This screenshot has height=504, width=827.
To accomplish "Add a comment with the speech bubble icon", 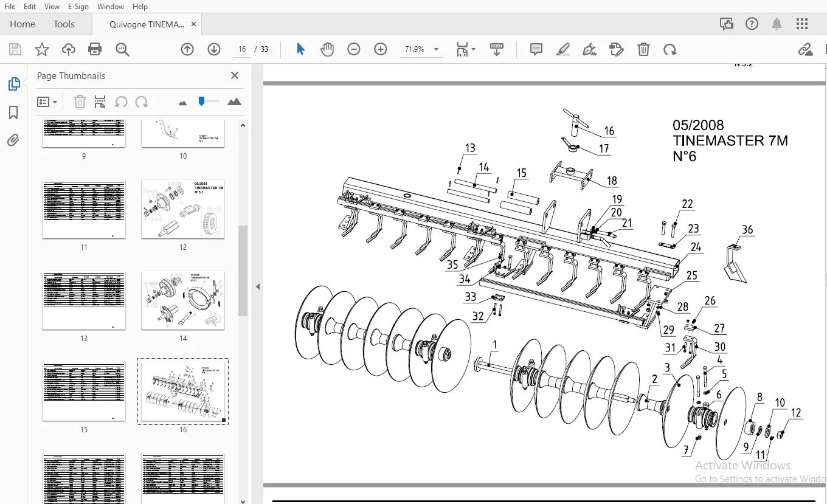I will (536, 49).
